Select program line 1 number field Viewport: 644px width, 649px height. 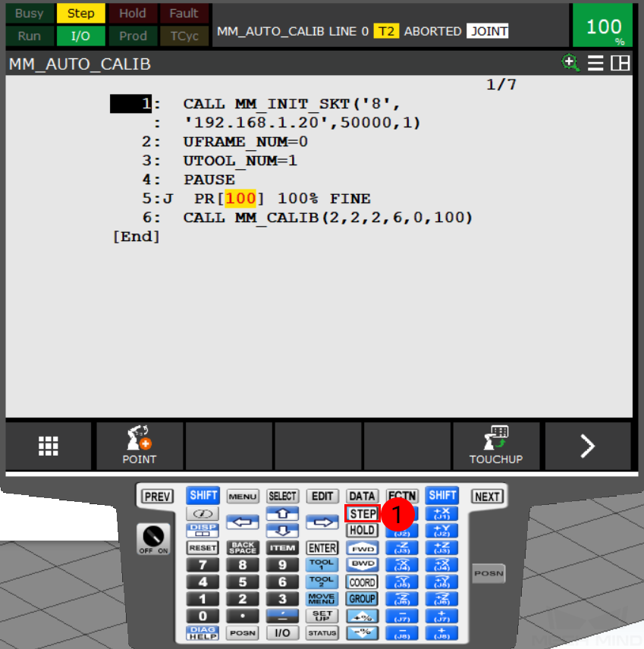click(x=131, y=103)
